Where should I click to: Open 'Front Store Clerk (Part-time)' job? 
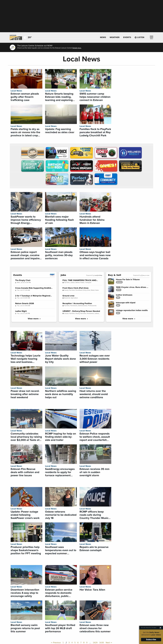point(75,288)
